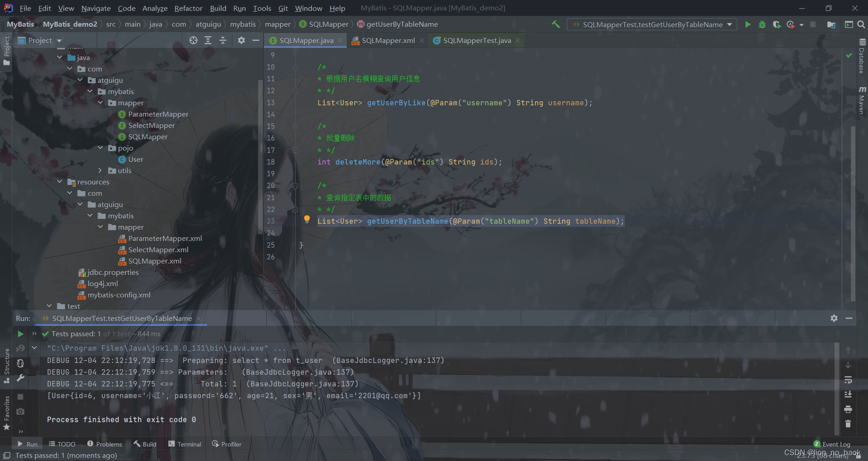The height and width of the screenshot is (461, 868).
Task: Close the SQLMapper.xml tab
Action: coord(422,40)
